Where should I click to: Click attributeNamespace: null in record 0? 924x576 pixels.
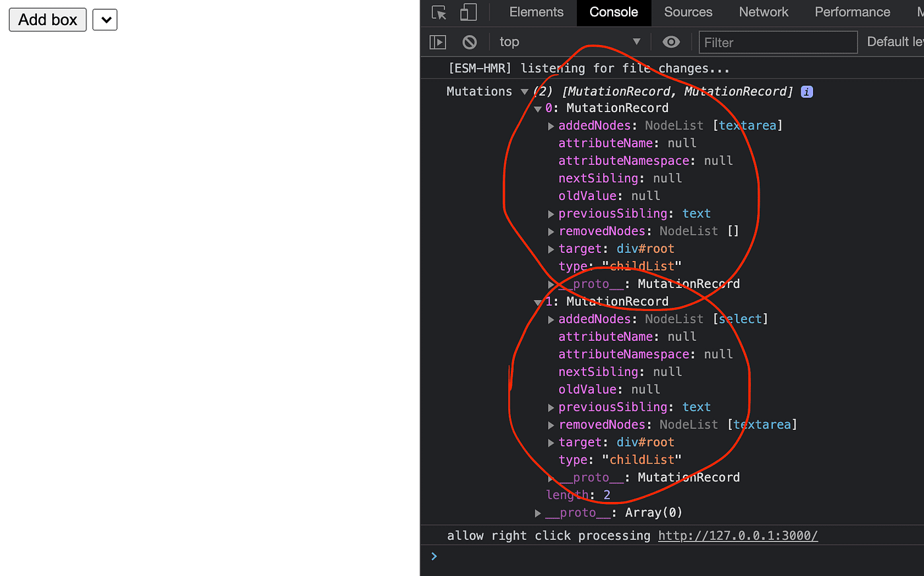point(645,161)
